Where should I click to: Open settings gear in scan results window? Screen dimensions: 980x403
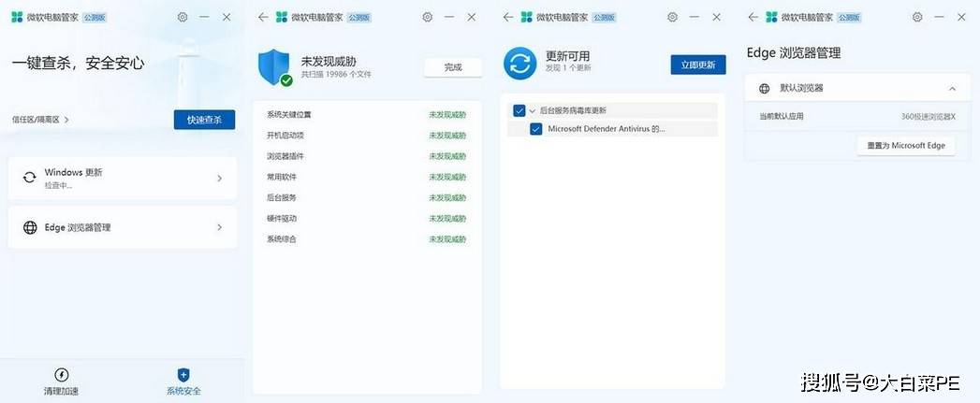pos(428,18)
